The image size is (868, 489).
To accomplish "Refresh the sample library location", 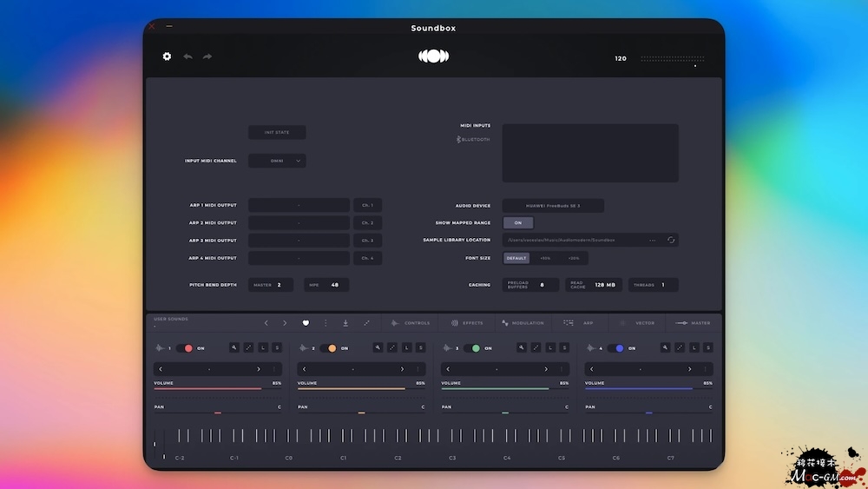I will pos(671,241).
